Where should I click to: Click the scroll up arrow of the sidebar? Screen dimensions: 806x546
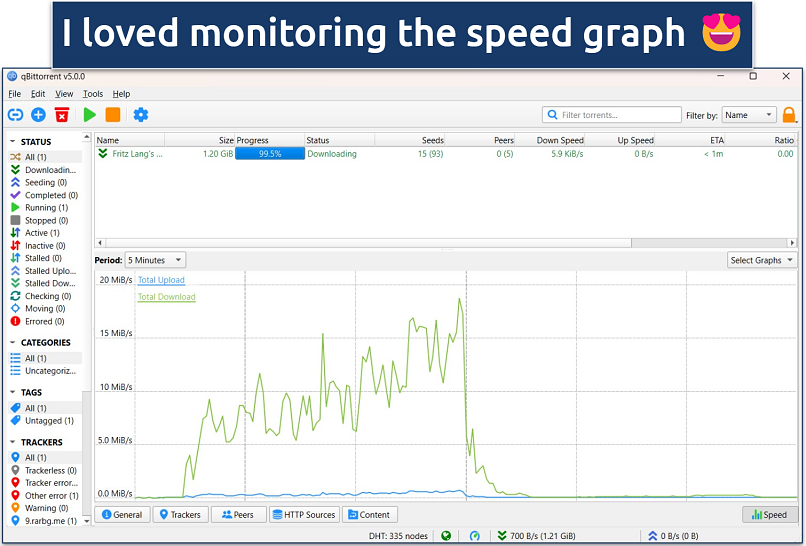[86, 137]
